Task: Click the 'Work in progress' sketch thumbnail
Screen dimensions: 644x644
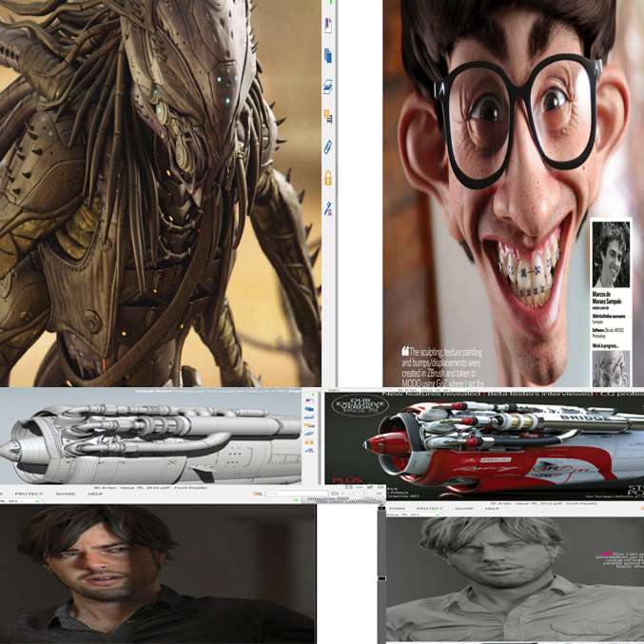Action: (611, 368)
